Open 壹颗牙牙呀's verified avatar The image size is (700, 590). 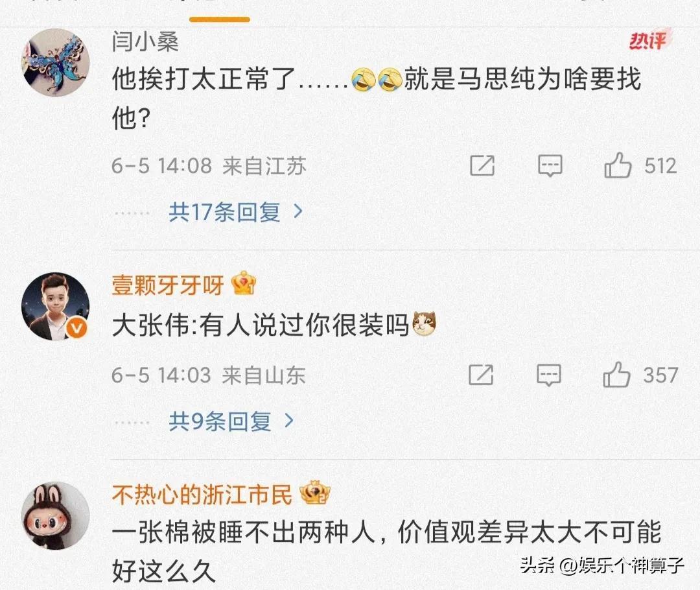point(55,307)
